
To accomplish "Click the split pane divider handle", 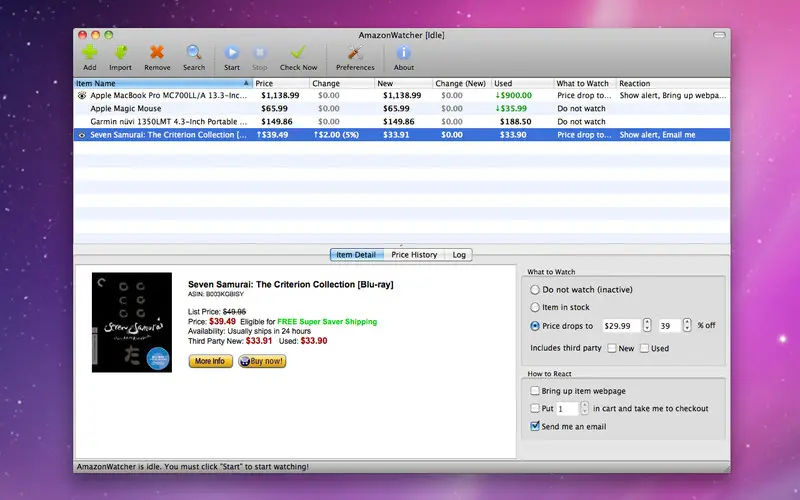I will coord(402,245).
